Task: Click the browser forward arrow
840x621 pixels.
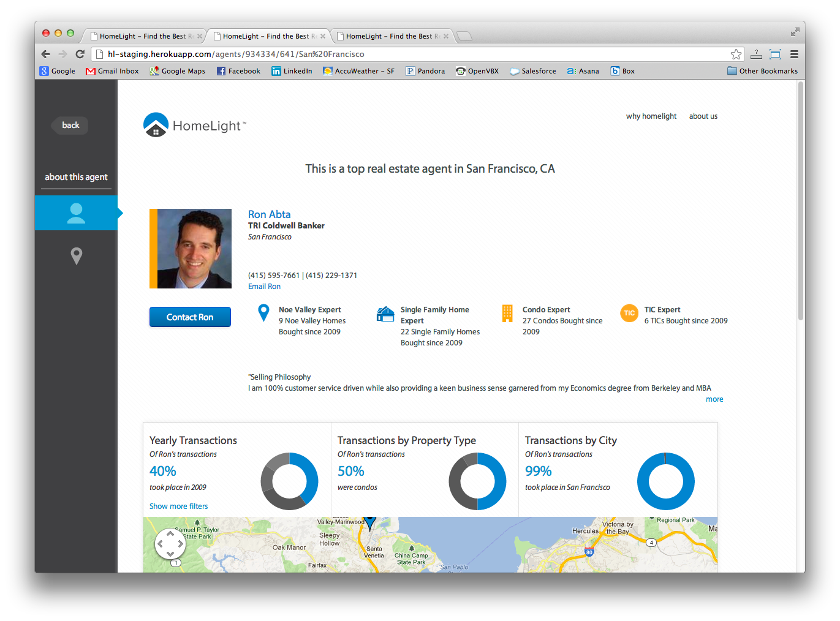Action: coord(62,54)
